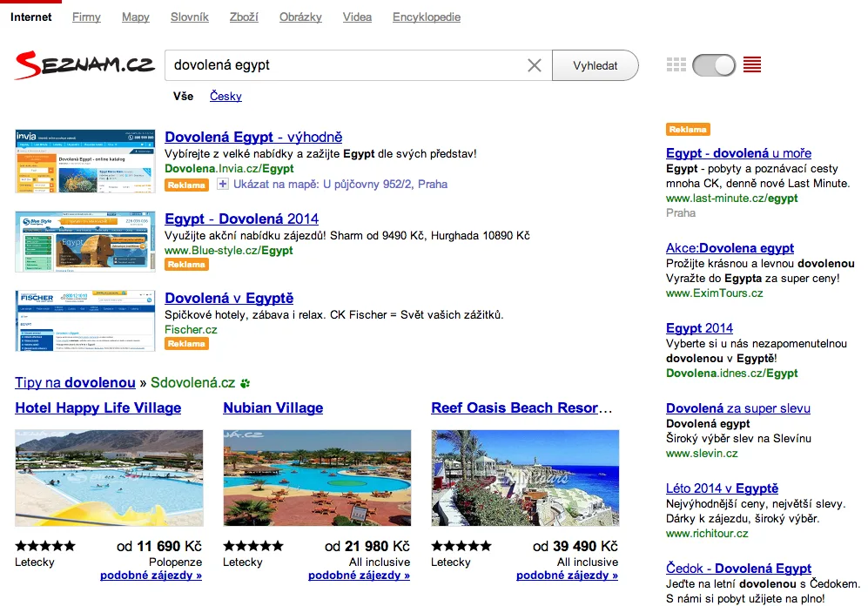Viewport: 868px width, 606px height.
Task: Click the Sdovolená.cz source link
Action: coord(193,382)
